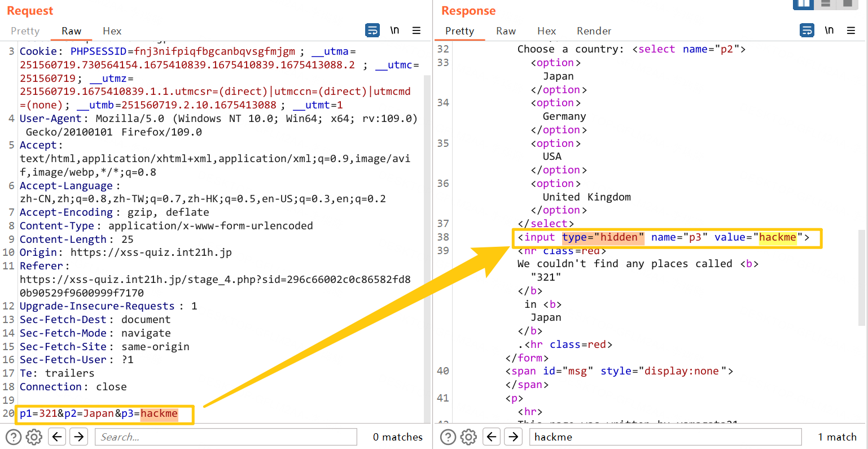Switch Response view to Raw tab
The width and height of the screenshot is (868, 449).
coord(506,31)
